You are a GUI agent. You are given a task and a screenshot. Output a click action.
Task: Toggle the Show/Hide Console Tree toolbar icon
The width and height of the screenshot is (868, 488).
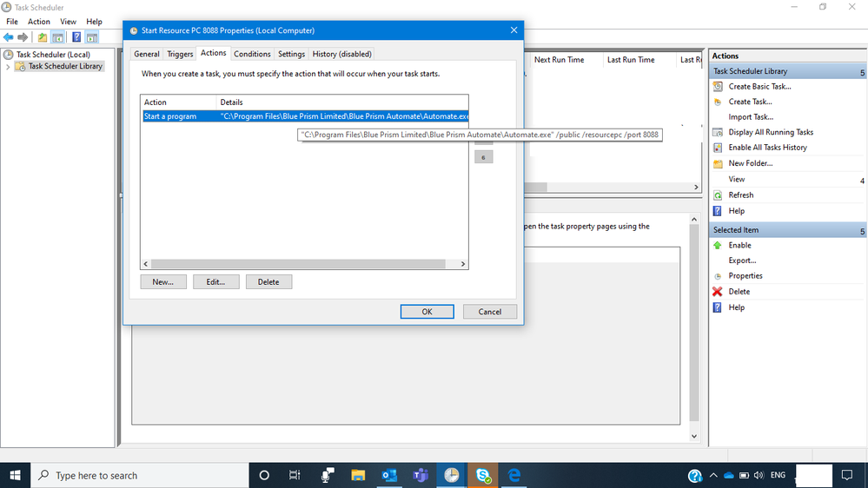pos(57,37)
